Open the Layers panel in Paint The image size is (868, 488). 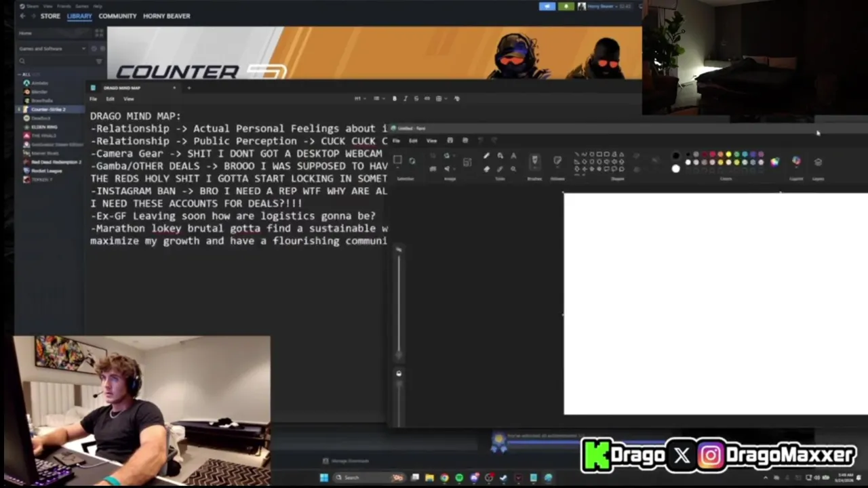point(818,162)
